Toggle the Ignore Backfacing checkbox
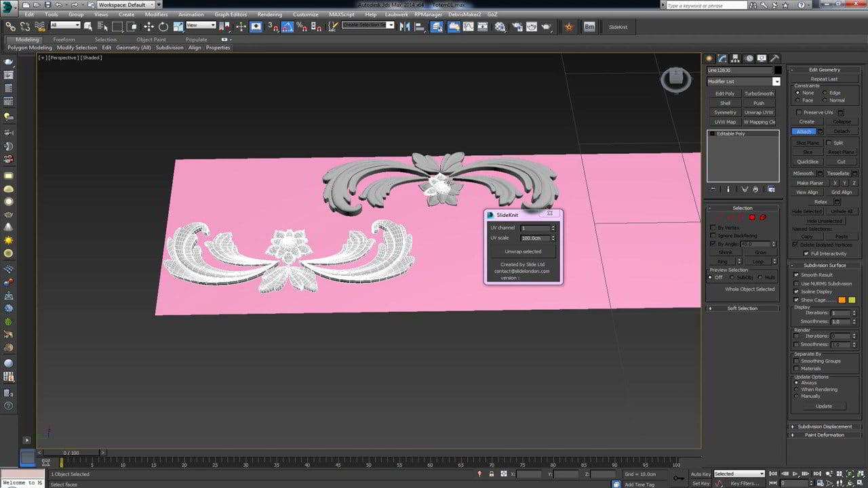Image resolution: width=868 pixels, height=488 pixels. coord(712,236)
